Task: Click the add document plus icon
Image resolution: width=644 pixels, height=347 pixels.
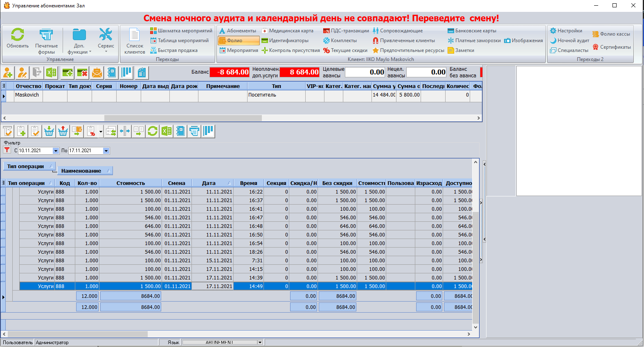Action: (x=22, y=131)
